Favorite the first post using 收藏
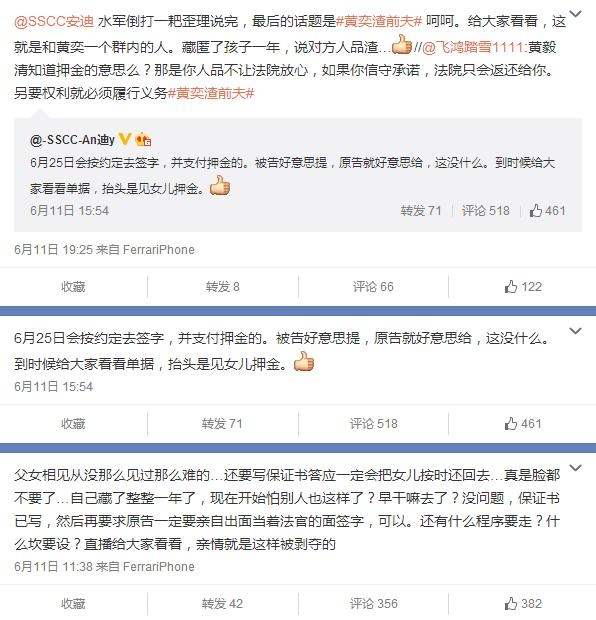The height and width of the screenshot is (620, 596). click(73, 287)
